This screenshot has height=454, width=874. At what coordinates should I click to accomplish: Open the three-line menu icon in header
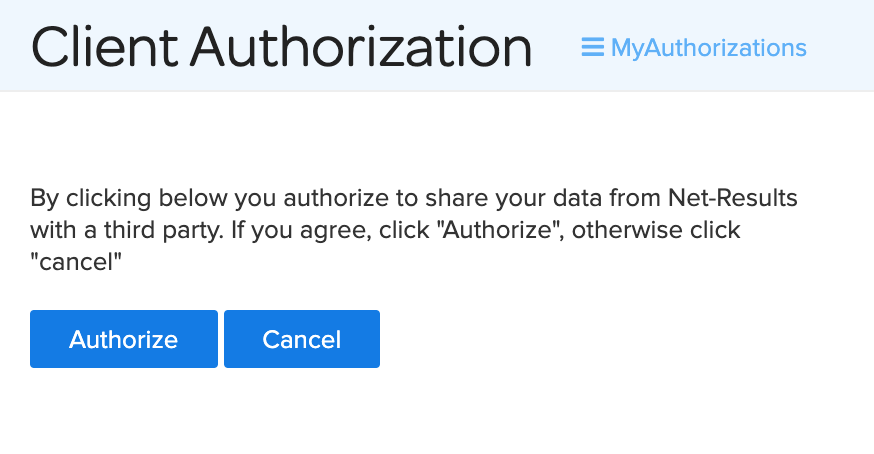pos(593,47)
